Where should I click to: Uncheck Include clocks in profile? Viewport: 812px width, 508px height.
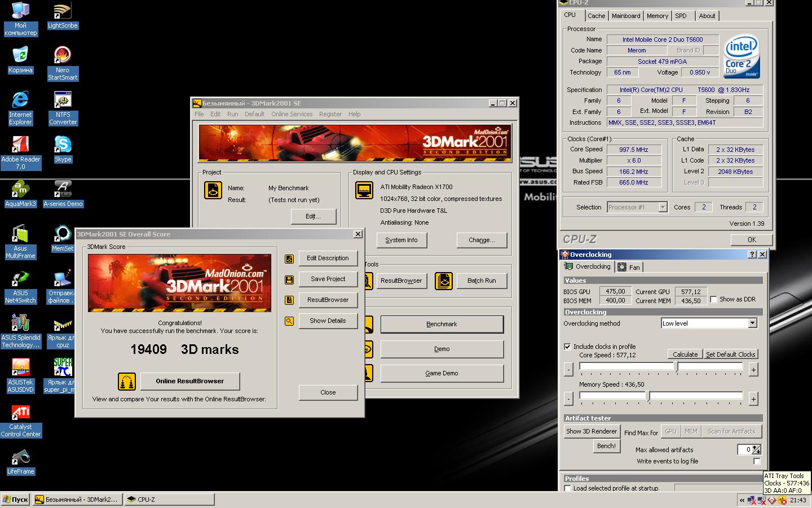click(567, 347)
